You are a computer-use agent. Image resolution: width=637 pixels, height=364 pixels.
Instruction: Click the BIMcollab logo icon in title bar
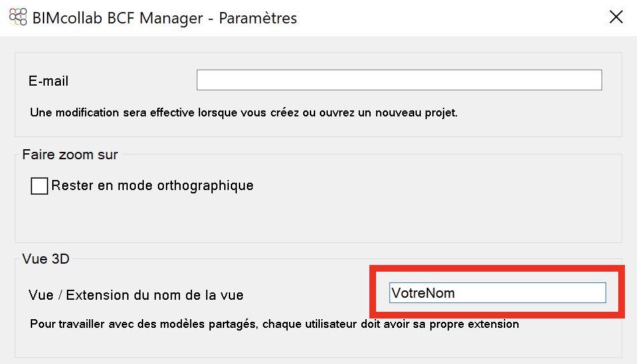tap(18, 17)
